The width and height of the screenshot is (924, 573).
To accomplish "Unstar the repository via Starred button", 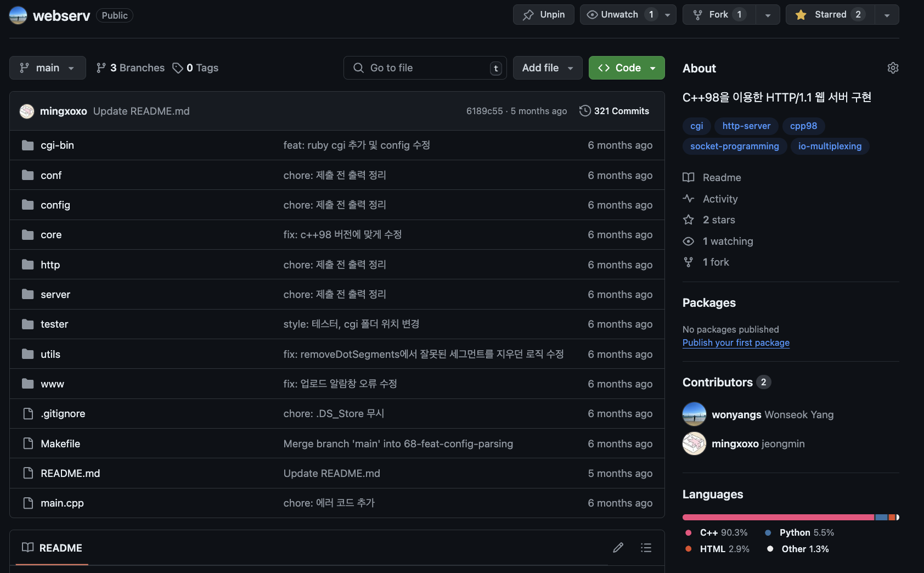I will tap(829, 14).
